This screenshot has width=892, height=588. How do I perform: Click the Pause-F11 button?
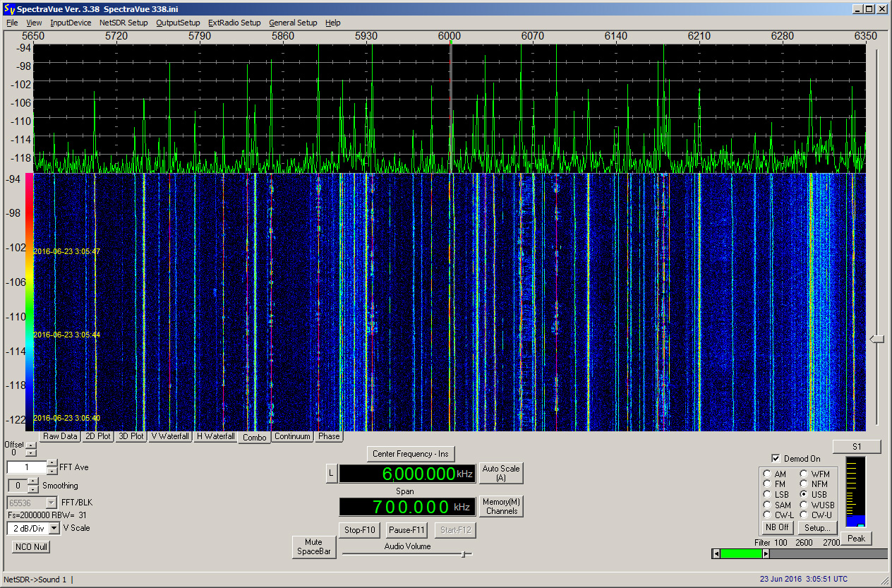pos(407,529)
